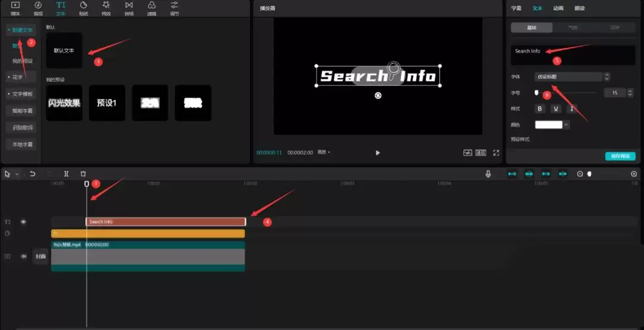Open the 贴纸 stickers panel icon
The height and width of the screenshot is (330, 644).
(83, 8)
